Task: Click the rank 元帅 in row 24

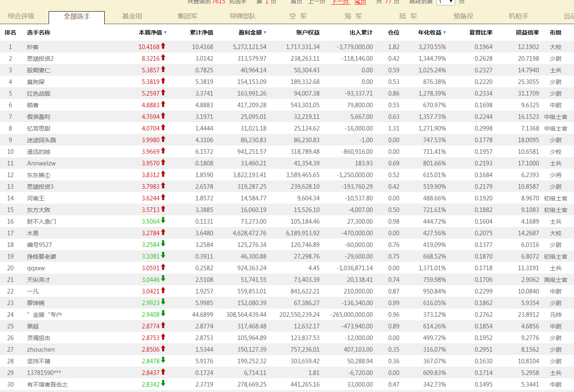Action: [556, 315]
